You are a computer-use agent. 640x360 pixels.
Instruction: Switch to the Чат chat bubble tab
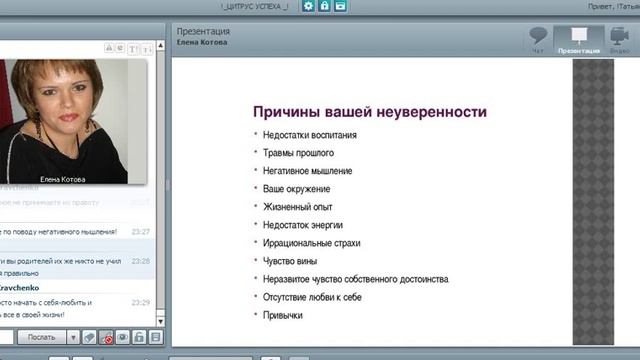[538, 40]
